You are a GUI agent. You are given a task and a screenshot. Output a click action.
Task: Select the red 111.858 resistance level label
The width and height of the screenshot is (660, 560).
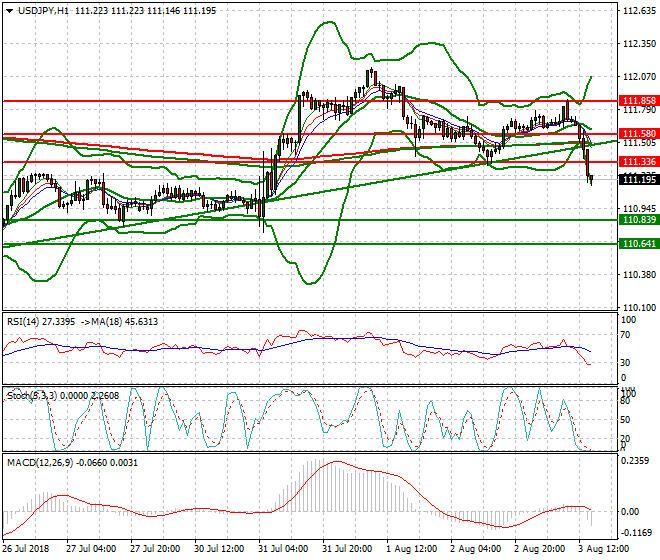click(x=639, y=101)
